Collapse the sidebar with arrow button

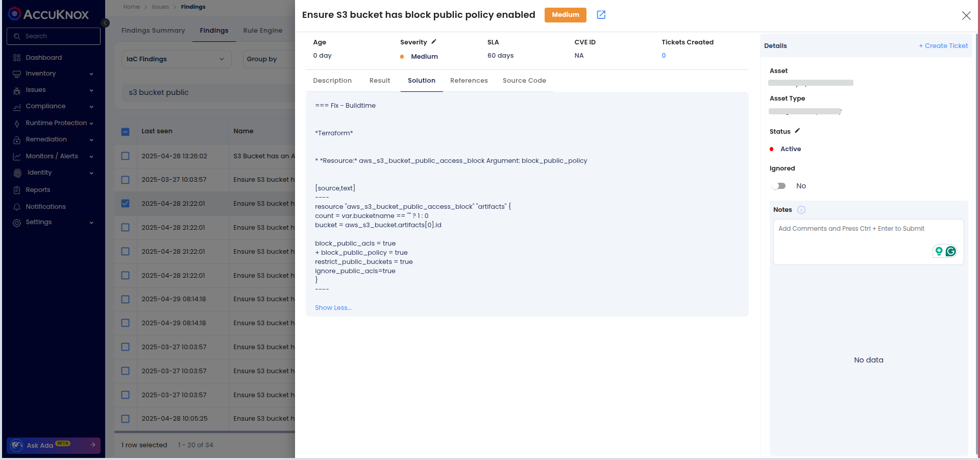(x=105, y=23)
